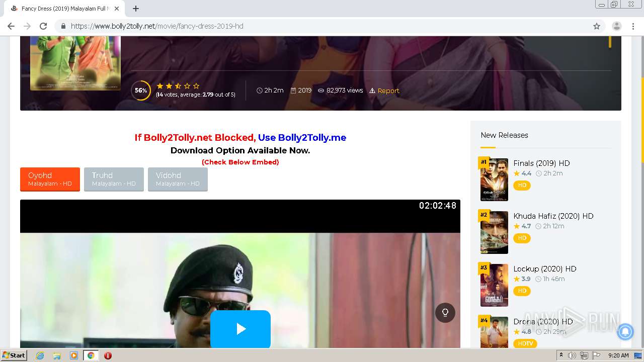Image resolution: width=644 pixels, height=362 pixels.
Task: Launch Internet Explorer from taskbar
Action: 40,355
